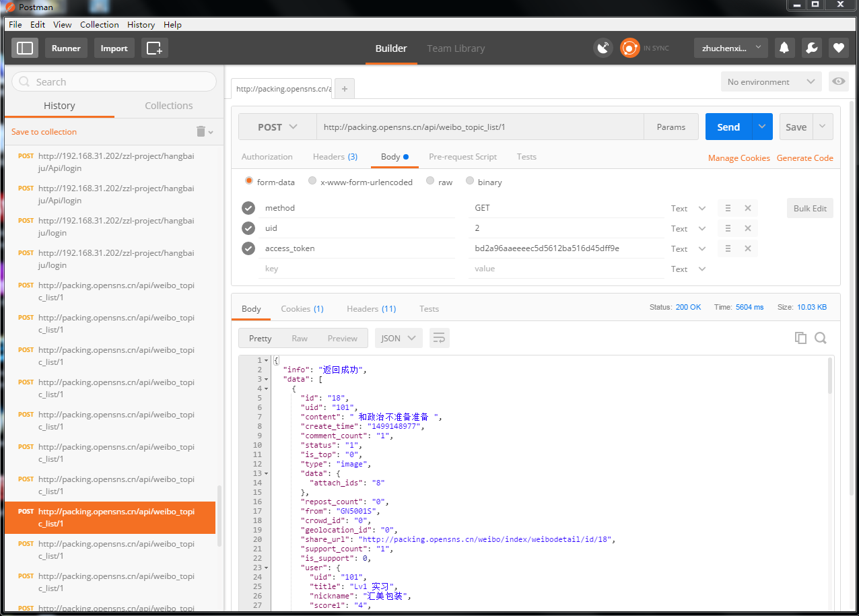Viewport: 859px width, 616px height.
Task: Open the No environment dropdown
Action: point(771,81)
